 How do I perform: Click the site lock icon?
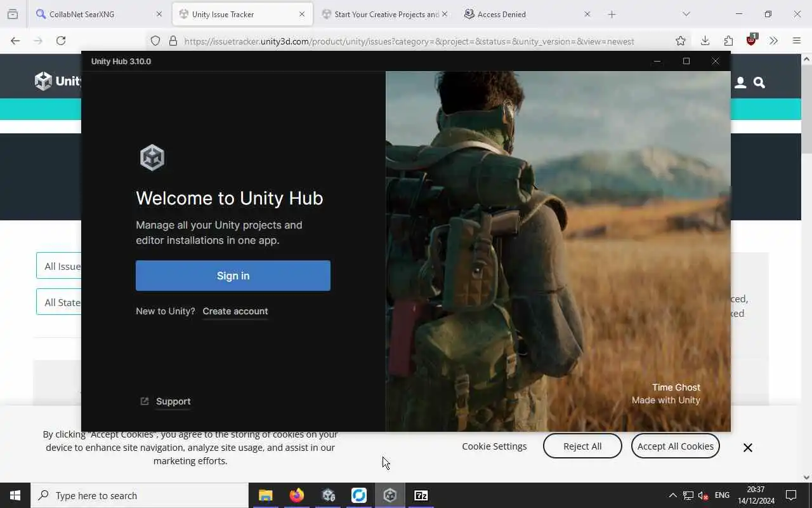[x=173, y=41]
